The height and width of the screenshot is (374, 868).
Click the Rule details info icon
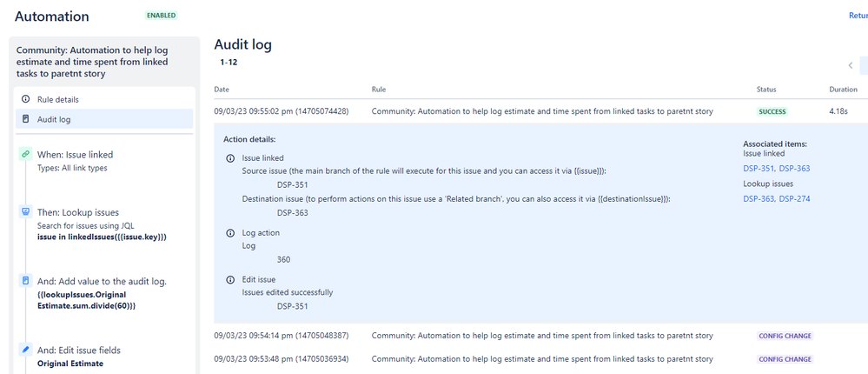pos(25,100)
